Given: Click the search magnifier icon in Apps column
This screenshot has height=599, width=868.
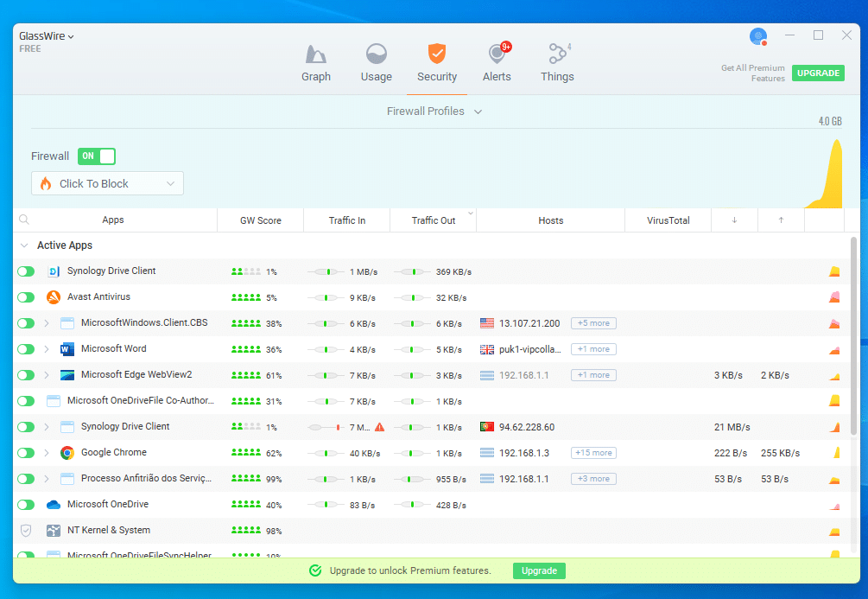Looking at the screenshot, I should [x=24, y=220].
